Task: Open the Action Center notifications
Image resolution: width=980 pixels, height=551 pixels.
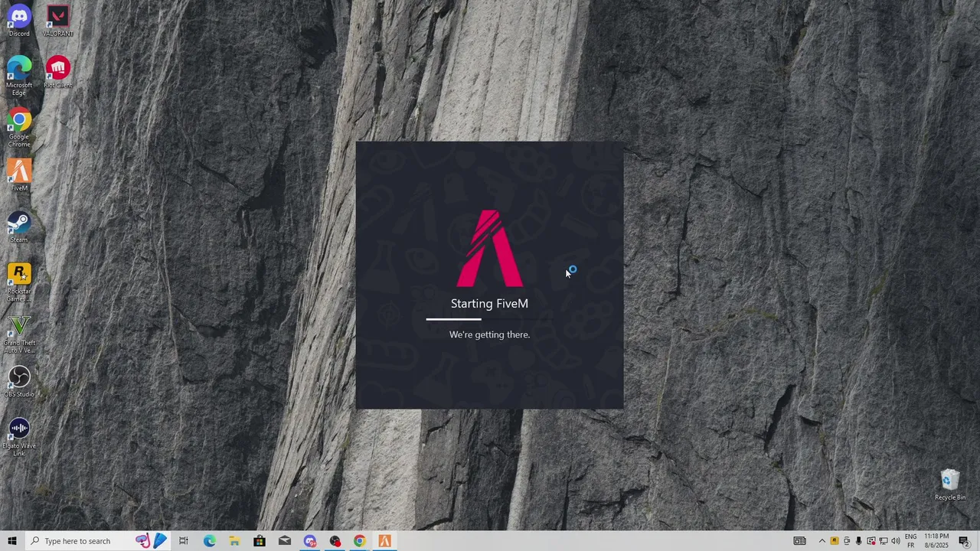Action: (x=964, y=541)
